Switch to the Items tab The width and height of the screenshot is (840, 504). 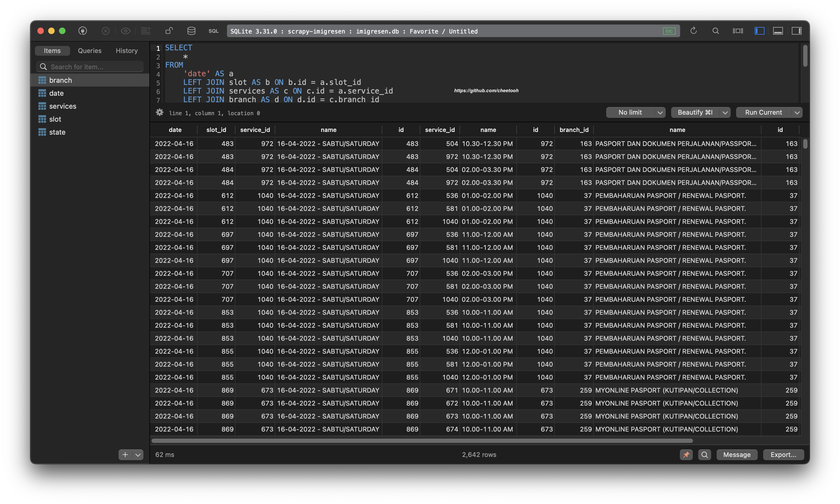click(52, 51)
